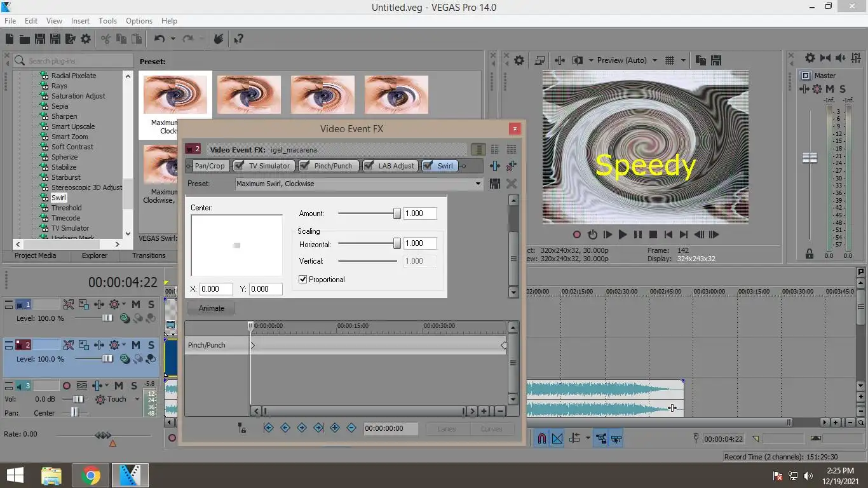
Task: Remove selected plug-in from the chain
Action: (x=511, y=166)
